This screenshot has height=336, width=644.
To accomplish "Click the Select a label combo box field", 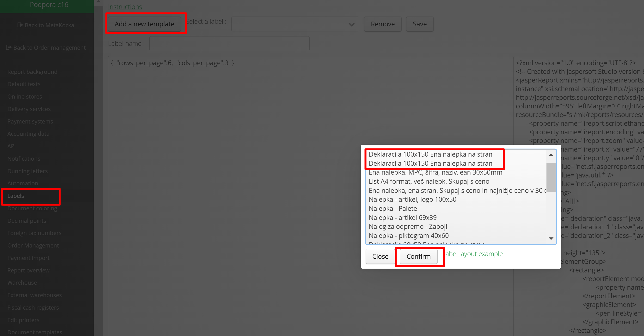I will [288, 24].
